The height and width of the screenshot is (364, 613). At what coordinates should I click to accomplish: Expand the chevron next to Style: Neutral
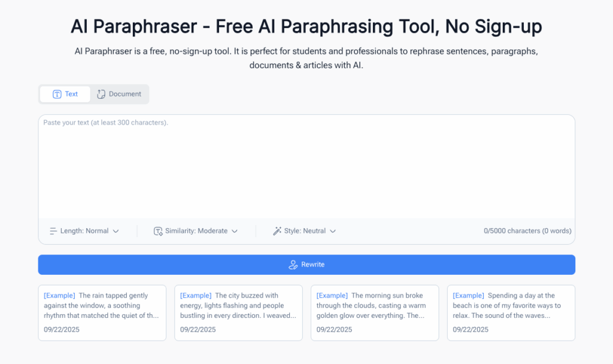tap(333, 230)
